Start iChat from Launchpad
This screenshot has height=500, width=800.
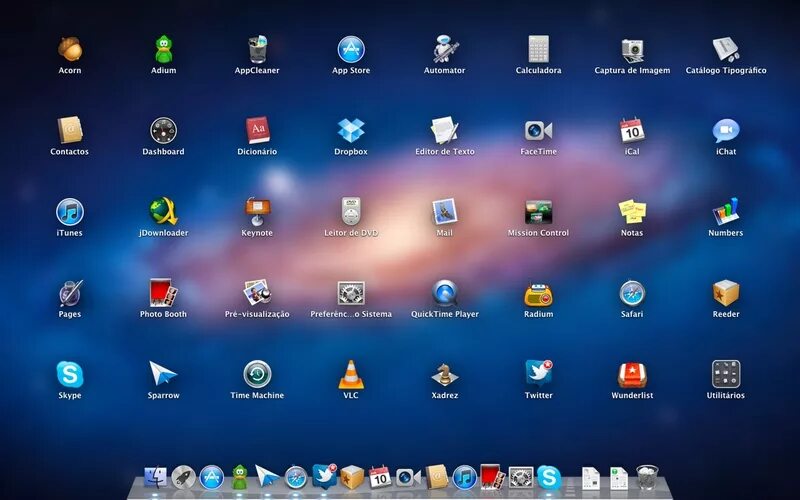point(726,131)
